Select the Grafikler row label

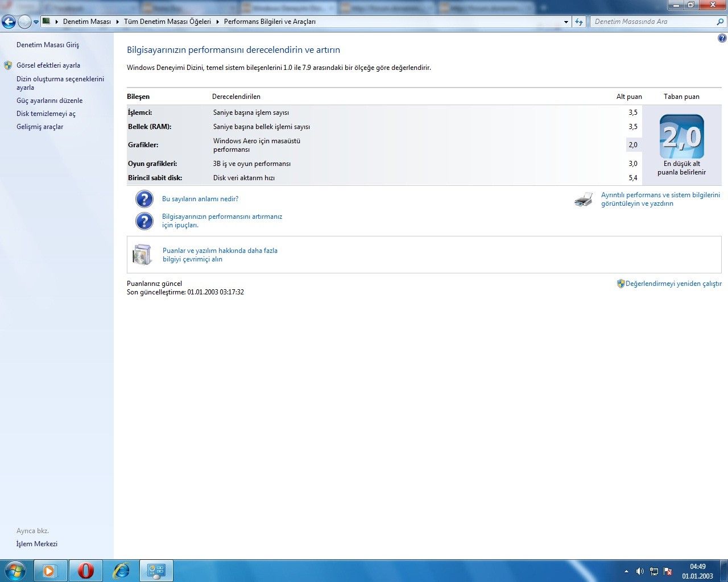coord(143,145)
